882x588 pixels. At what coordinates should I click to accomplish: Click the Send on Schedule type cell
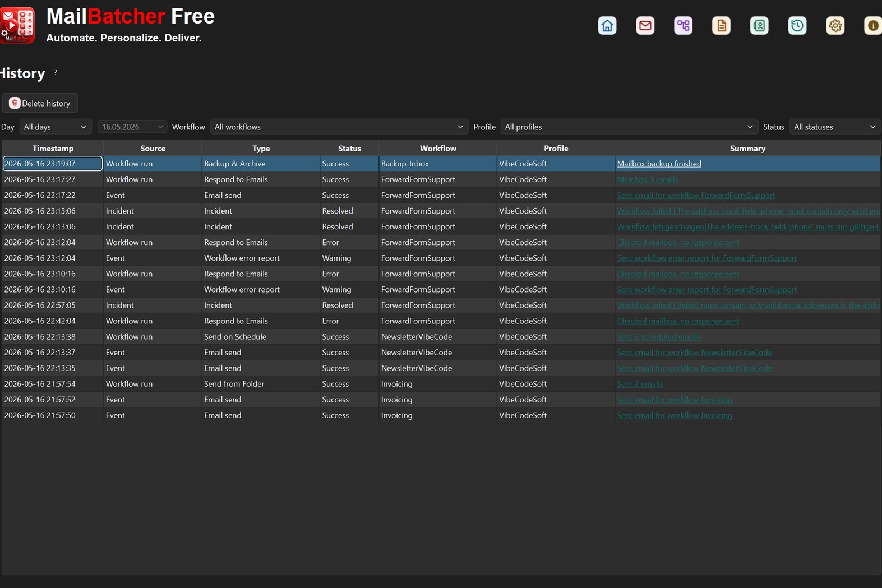tap(261, 337)
